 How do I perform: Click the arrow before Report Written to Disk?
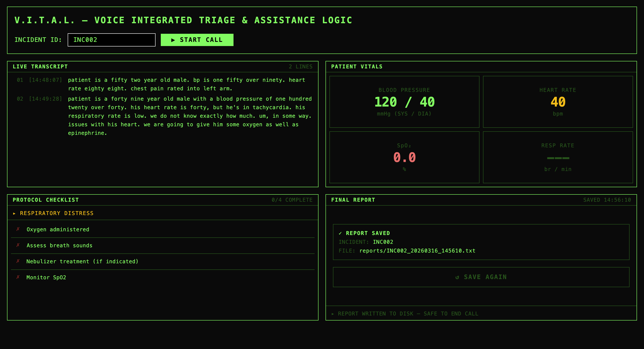pos(333,314)
